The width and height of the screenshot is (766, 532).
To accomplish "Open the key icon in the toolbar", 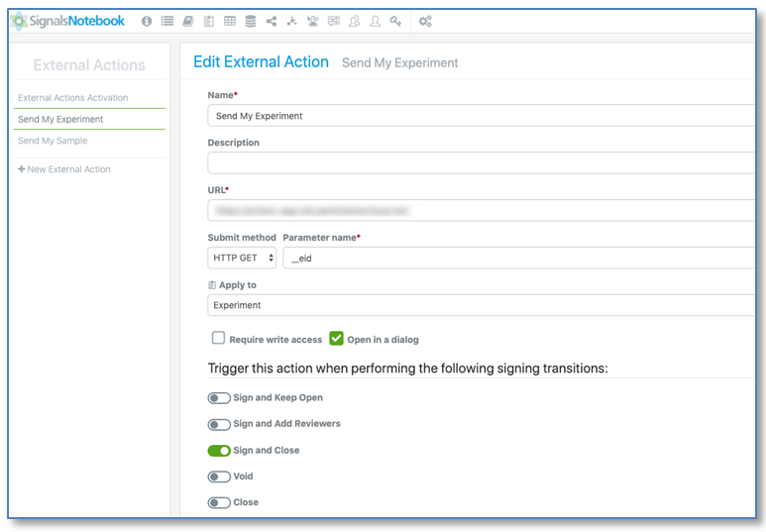I will [x=395, y=21].
